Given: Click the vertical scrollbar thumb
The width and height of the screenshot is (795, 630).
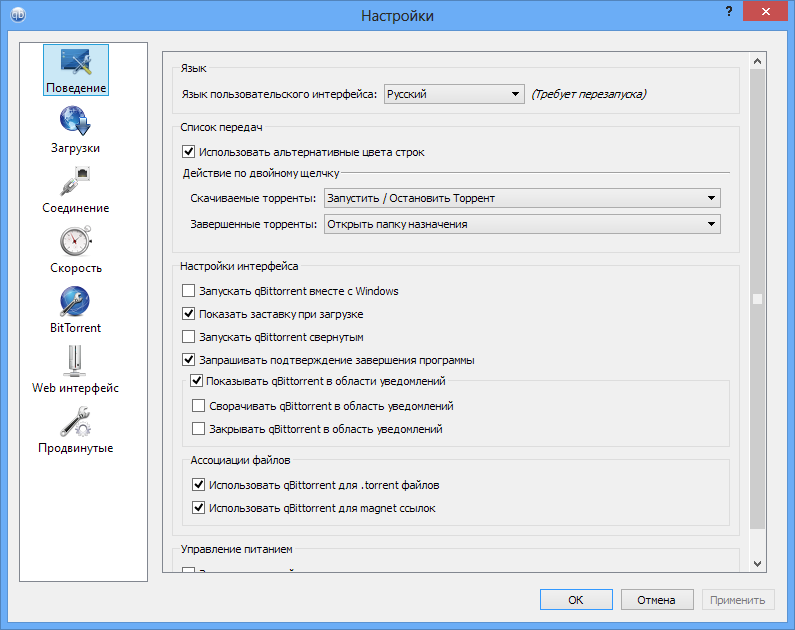Looking at the screenshot, I should coord(757,299).
